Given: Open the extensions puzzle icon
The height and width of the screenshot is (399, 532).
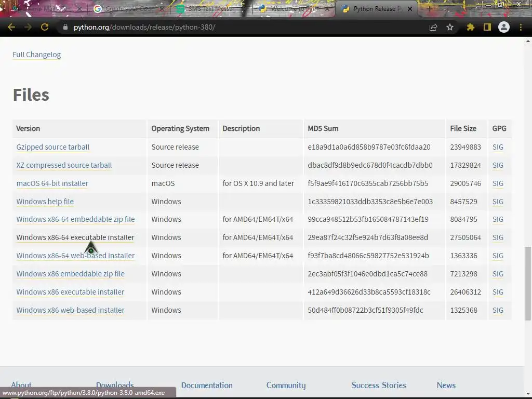Looking at the screenshot, I should tap(470, 27).
